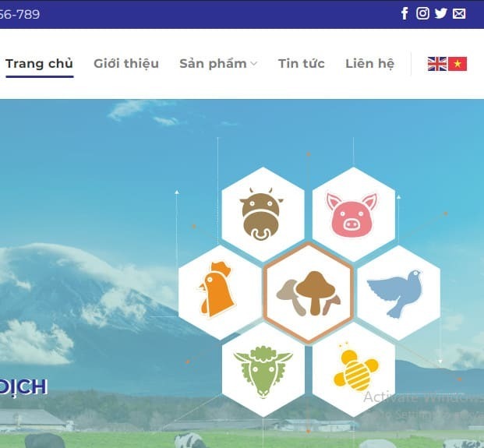Image resolution: width=484 pixels, height=448 pixels.
Task: Select the mushroom center hexagon
Action: point(309,292)
